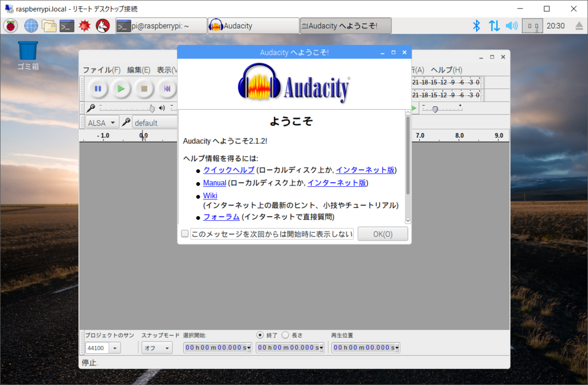Open the Wolfram wolf icon

(103, 26)
